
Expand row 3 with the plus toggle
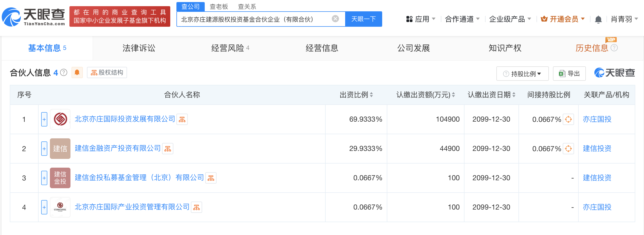(44, 178)
